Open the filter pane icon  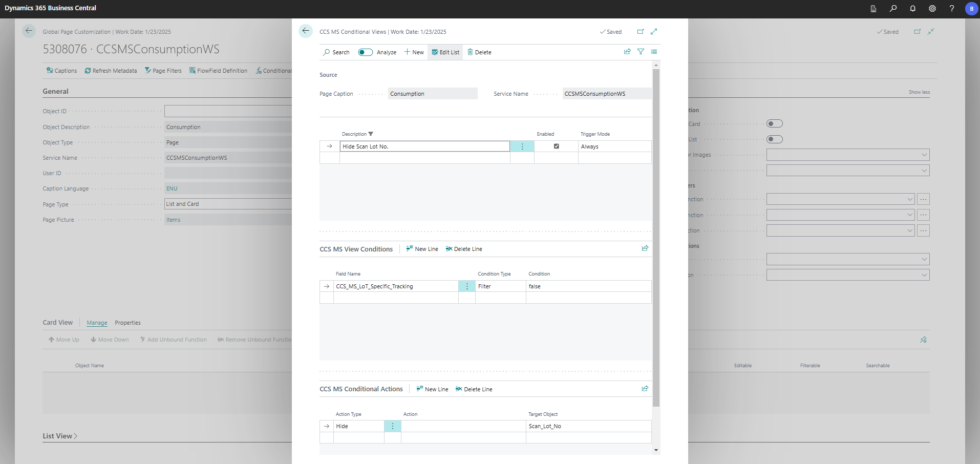(641, 52)
